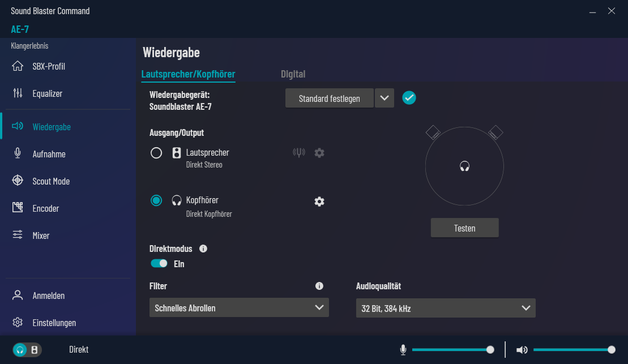Open the Audioqualität dropdown
The image size is (628, 364).
coord(445,307)
